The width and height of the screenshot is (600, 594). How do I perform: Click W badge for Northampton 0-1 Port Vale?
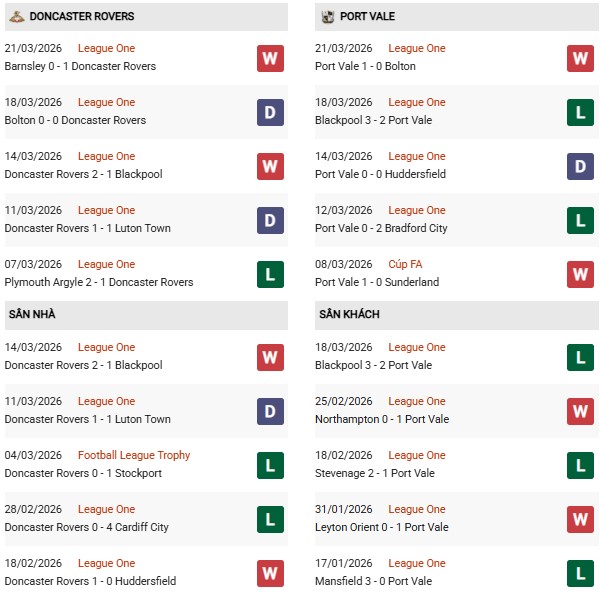click(580, 411)
